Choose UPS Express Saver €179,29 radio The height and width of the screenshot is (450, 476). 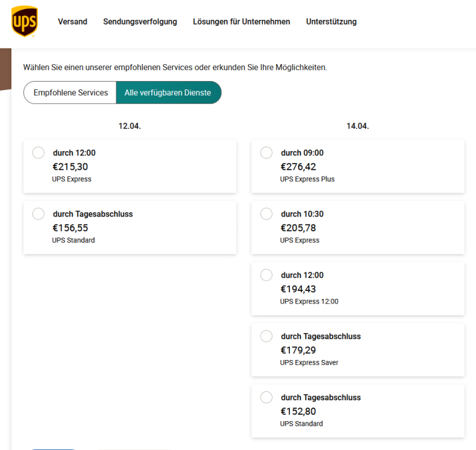pyautogui.click(x=267, y=337)
